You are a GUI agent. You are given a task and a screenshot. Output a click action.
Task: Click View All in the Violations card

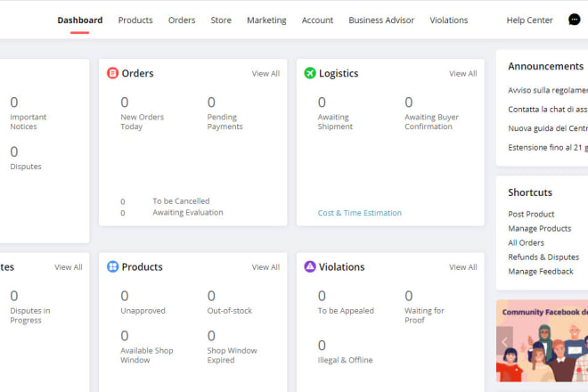coord(463,267)
